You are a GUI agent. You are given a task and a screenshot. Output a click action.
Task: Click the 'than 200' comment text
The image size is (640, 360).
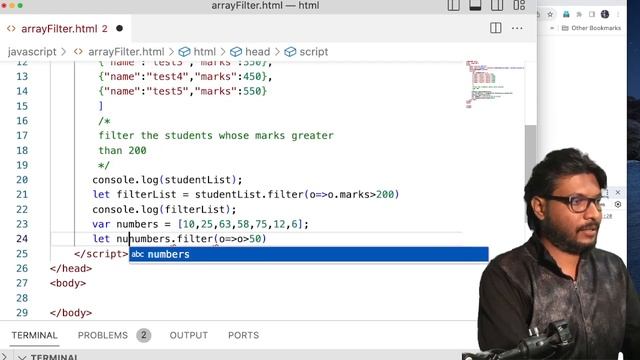click(122, 151)
